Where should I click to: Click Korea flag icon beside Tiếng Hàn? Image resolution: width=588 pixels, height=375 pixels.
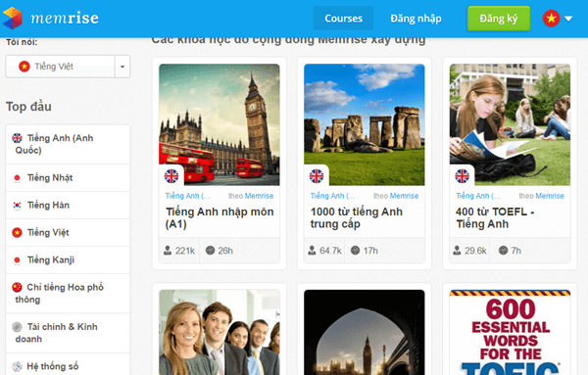(x=17, y=206)
